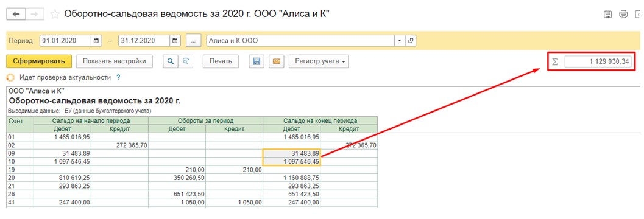Click the organization field Алиса и К ООО
This screenshot has width=644, height=219.
pyautogui.click(x=300, y=41)
